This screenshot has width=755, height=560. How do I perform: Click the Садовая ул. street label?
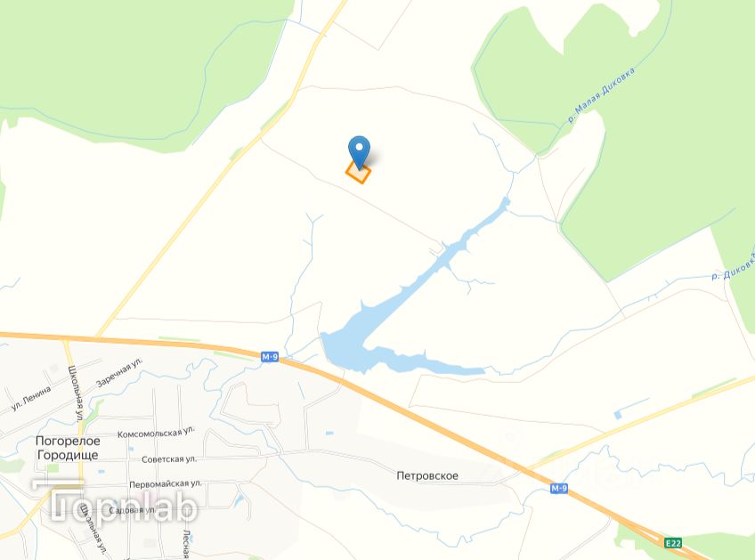pyautogui.click(x=133, y=510)
